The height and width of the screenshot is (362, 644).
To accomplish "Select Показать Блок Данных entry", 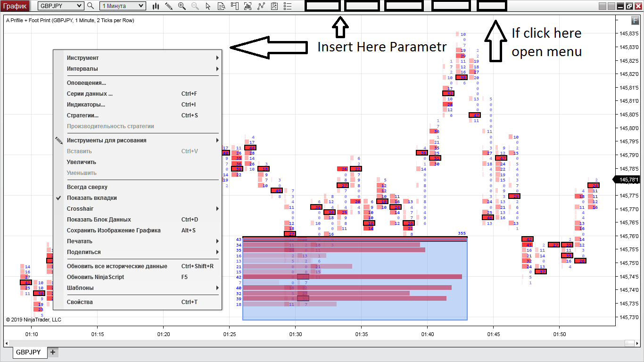I will (x=137, y=220).
